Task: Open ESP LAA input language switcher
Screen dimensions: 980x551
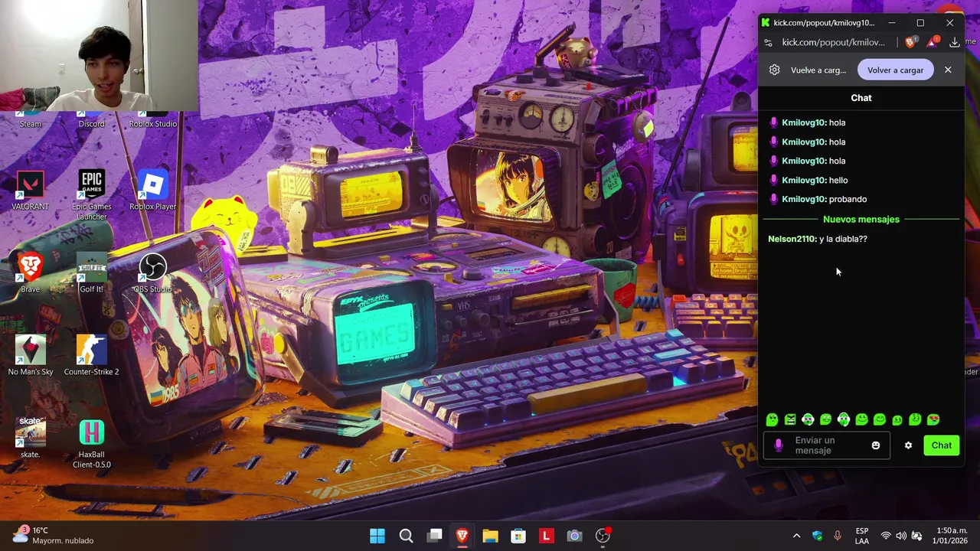Action: [862, 536]
